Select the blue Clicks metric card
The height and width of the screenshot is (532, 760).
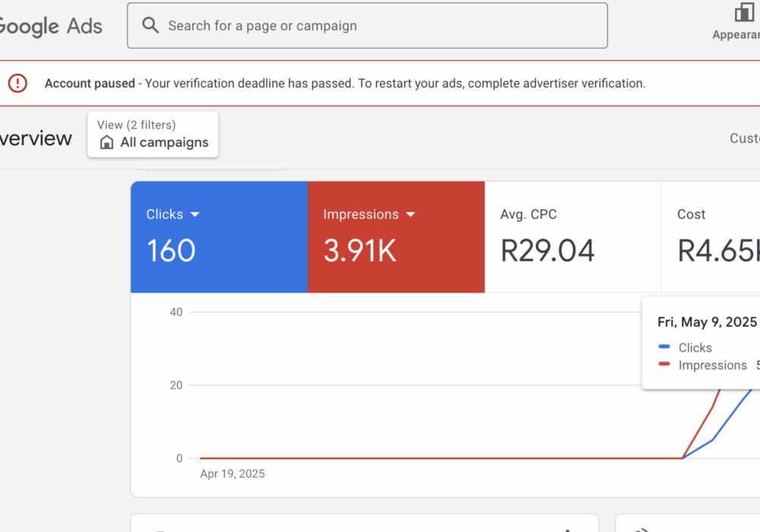(219, 237)
